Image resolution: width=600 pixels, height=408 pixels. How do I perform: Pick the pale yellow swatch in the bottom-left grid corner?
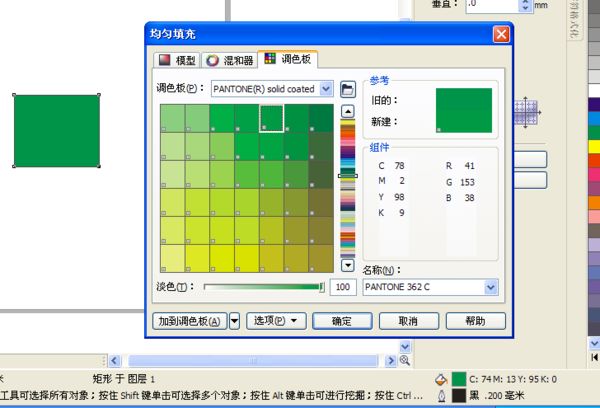pyautogui.click(x=172, y=258)
